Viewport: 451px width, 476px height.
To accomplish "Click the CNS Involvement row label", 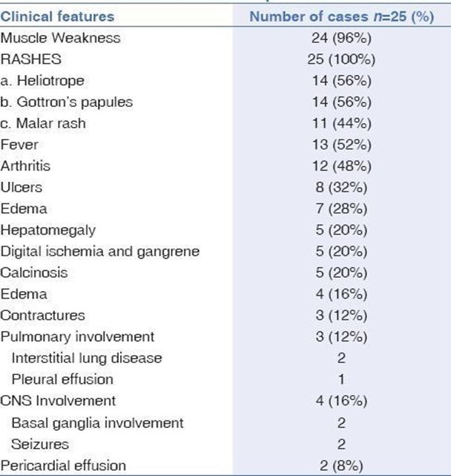I will click(59, 401).
